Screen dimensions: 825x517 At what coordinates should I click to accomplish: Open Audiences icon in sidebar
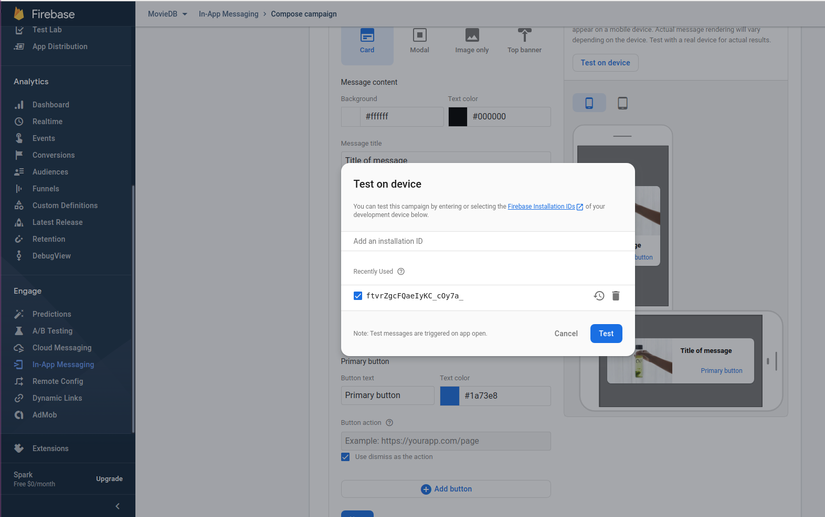(19, 172)
